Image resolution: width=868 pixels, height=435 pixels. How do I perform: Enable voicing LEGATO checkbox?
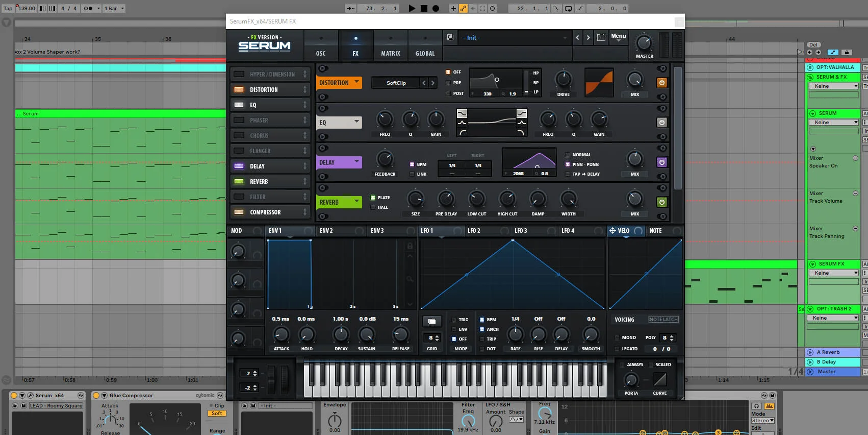tap(617, 349)
